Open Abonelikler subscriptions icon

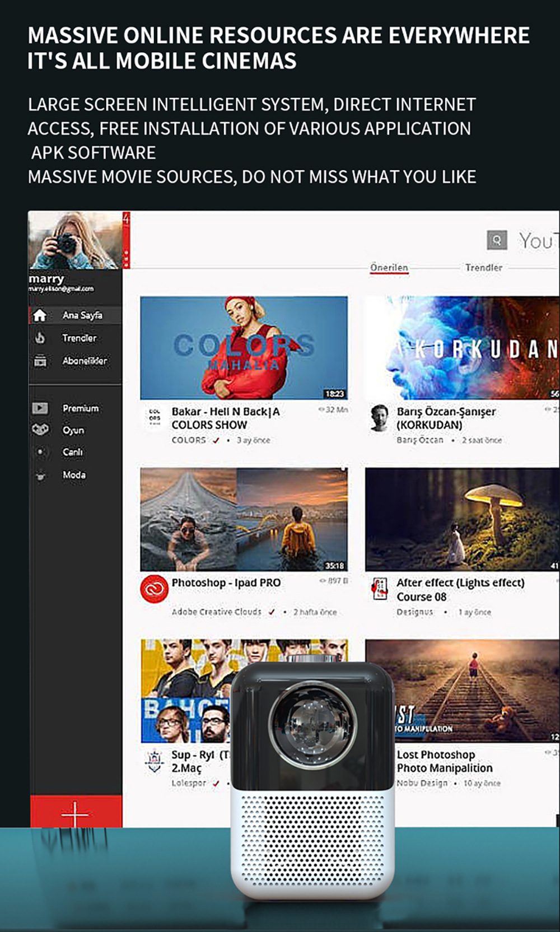pyautogui.click(x=40, y=361)
